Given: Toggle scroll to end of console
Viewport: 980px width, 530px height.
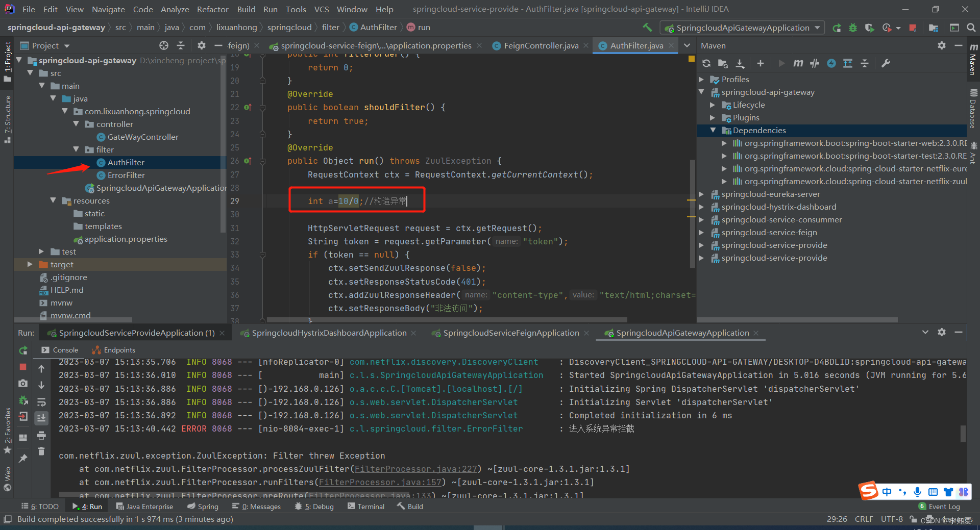Looking at the screenshot, I should pyautogui.click(x=41, y=418).
